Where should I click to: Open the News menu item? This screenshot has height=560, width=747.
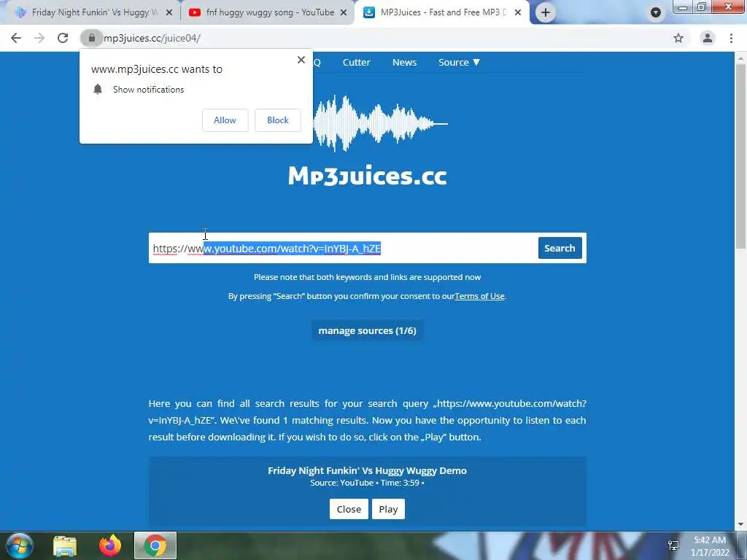tap(404, 63)
